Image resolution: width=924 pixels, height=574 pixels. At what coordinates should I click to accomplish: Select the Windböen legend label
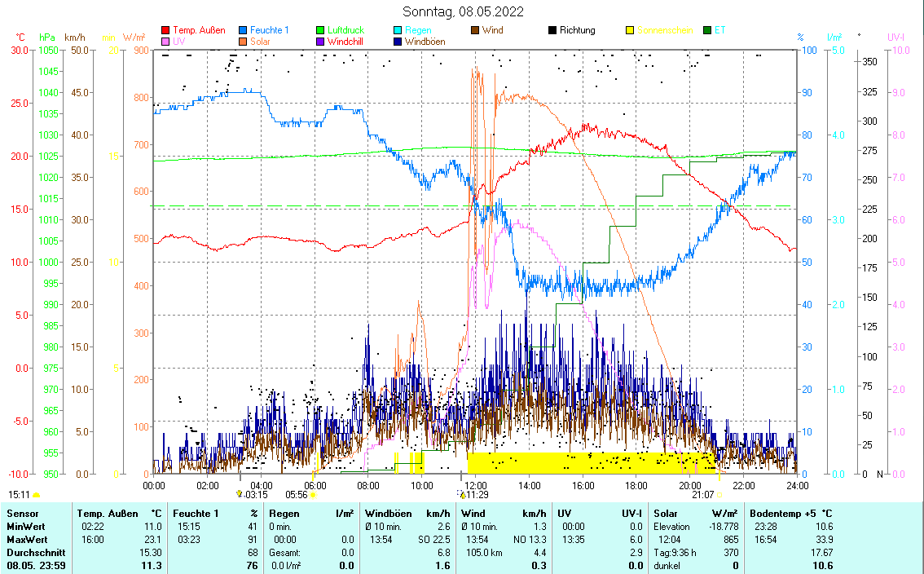pos(425,41)
